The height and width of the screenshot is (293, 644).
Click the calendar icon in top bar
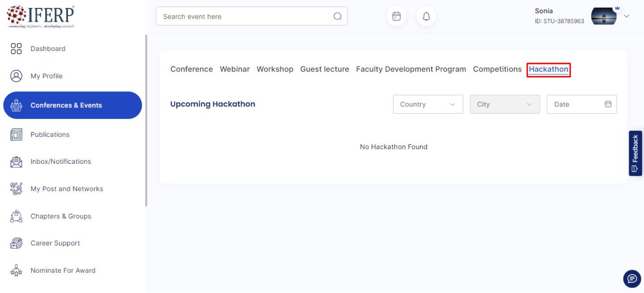point(396,17)
